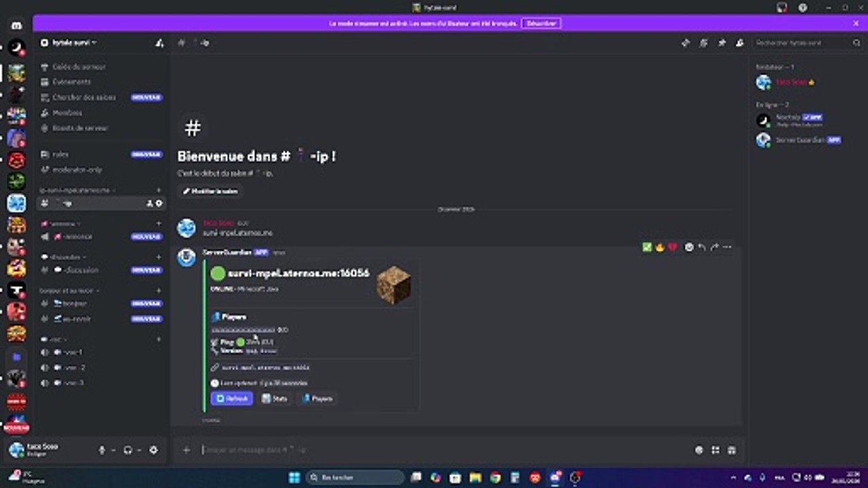Click the Windows taskbar search box

click(x=354, y=477)
